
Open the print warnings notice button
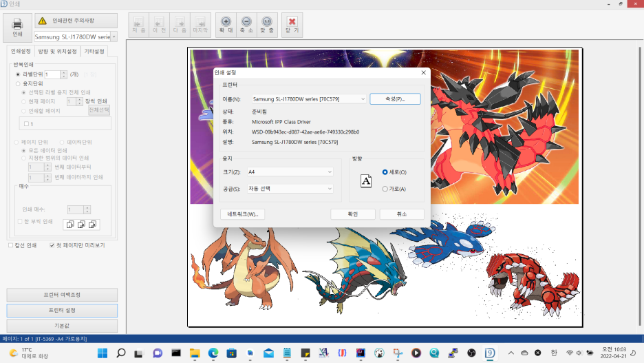(x=76, y=21)
